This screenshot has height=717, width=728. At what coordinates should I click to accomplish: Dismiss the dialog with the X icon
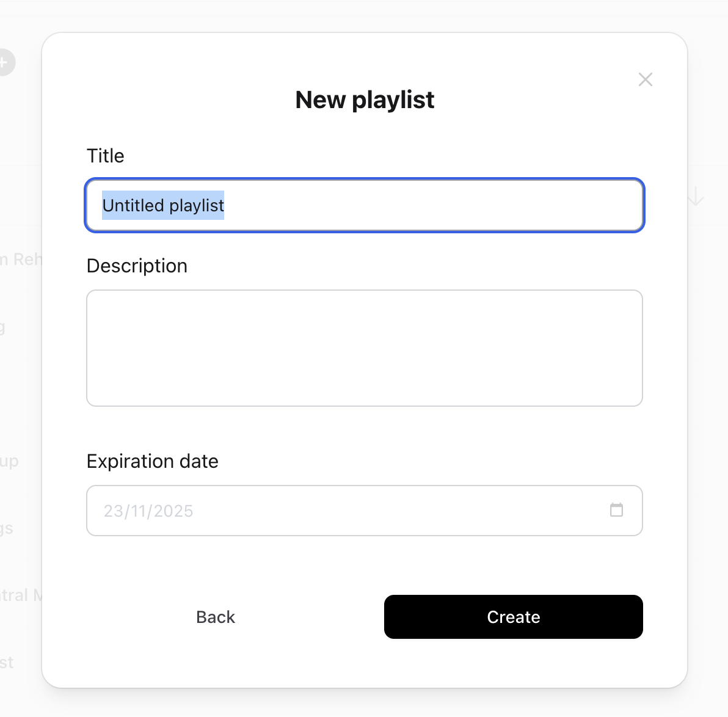646,79
